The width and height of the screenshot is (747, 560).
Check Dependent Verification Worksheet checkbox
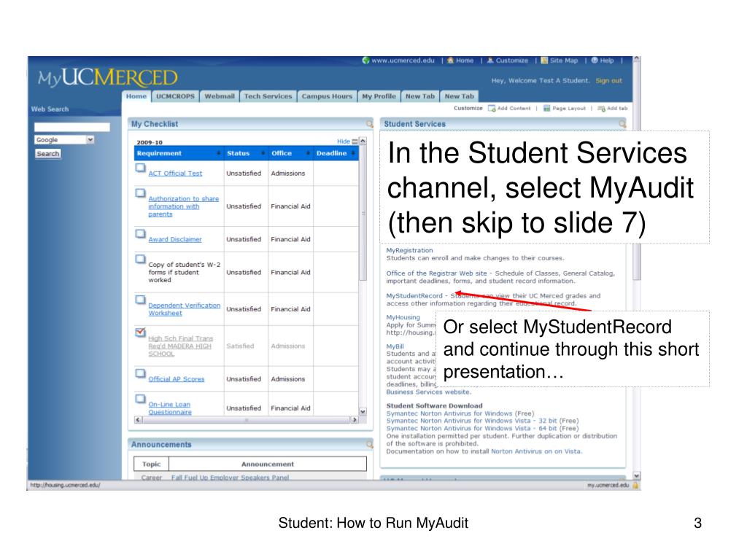coord(140,300)
